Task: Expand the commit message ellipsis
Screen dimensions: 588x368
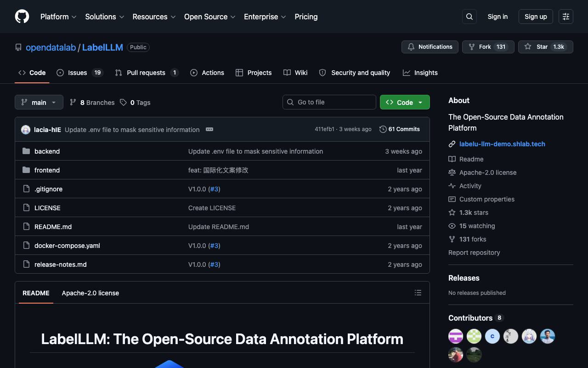Action: point(209,129)
